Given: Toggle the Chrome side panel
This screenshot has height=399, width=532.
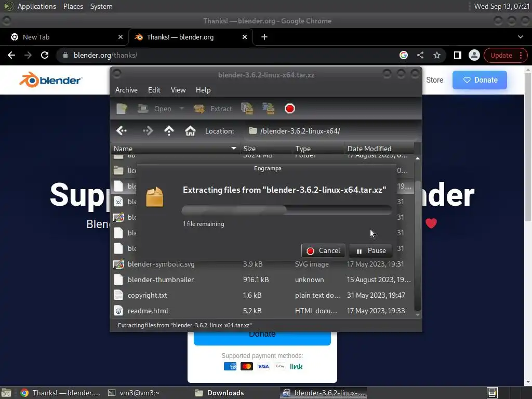Looking at the screenshot, I should coord(457,55).
